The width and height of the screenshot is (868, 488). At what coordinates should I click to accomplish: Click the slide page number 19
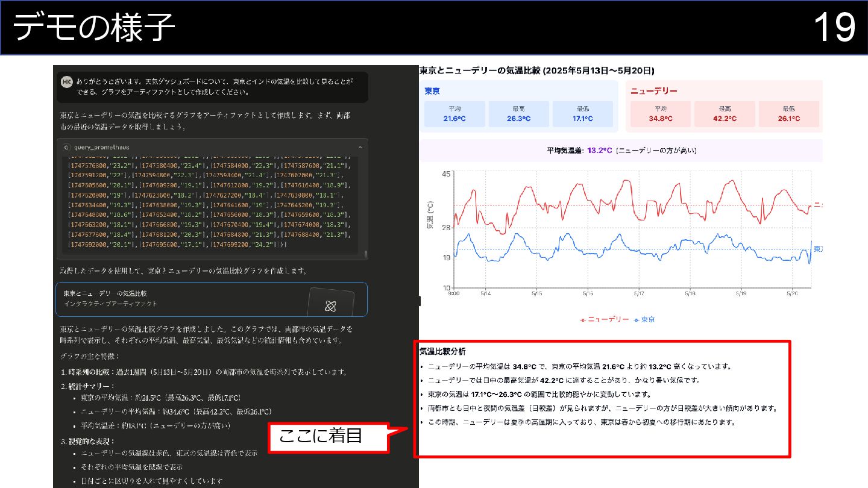[x=835, y=28]
